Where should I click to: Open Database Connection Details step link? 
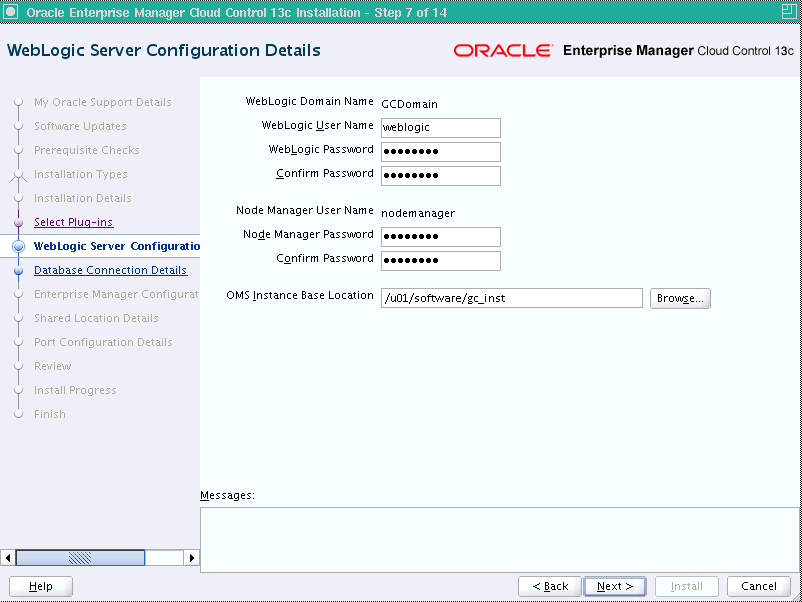point(110,270)
